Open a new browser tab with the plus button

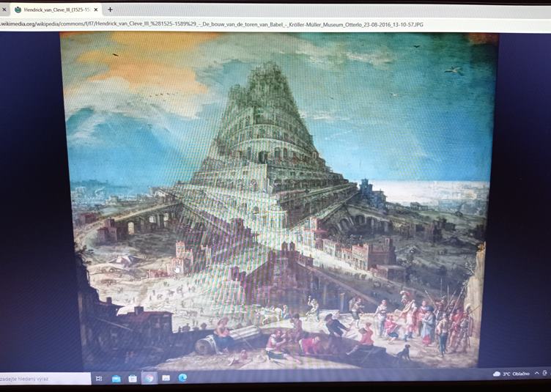click(x=110, y=10)
